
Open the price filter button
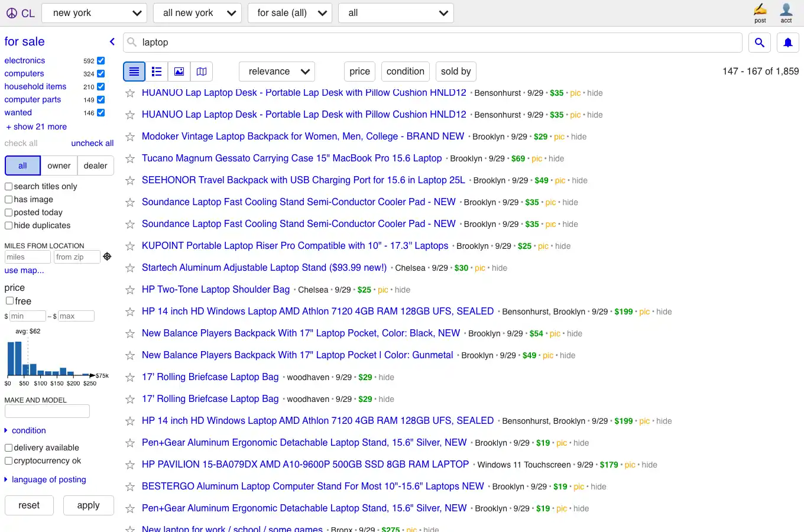point(359,72)
